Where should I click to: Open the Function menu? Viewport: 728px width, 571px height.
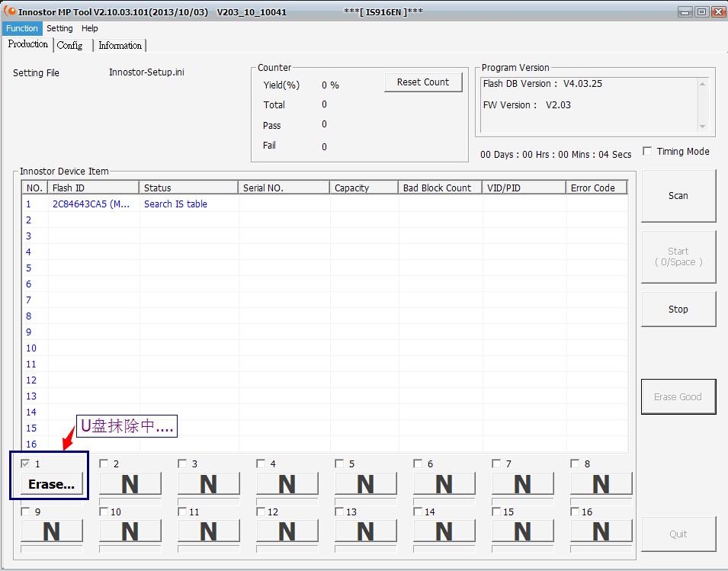click(22, 28)
